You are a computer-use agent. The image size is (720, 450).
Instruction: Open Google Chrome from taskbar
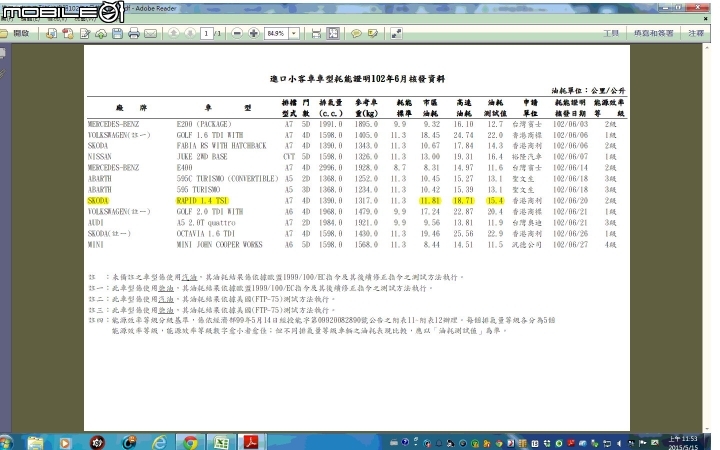coord(190,443)
